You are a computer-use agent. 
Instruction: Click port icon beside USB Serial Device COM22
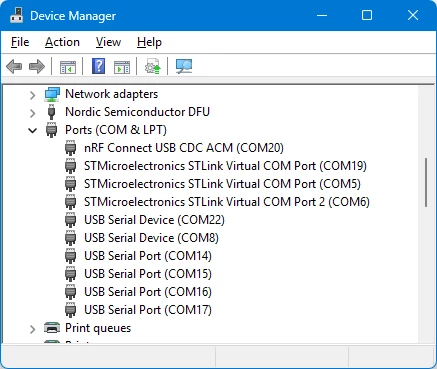pyautogui.click(x=70, y=220)
